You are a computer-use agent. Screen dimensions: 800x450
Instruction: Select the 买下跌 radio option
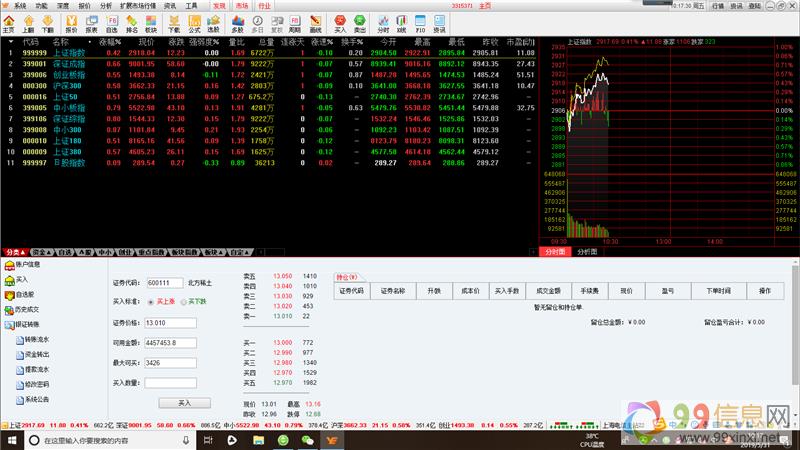pos(183,301)
